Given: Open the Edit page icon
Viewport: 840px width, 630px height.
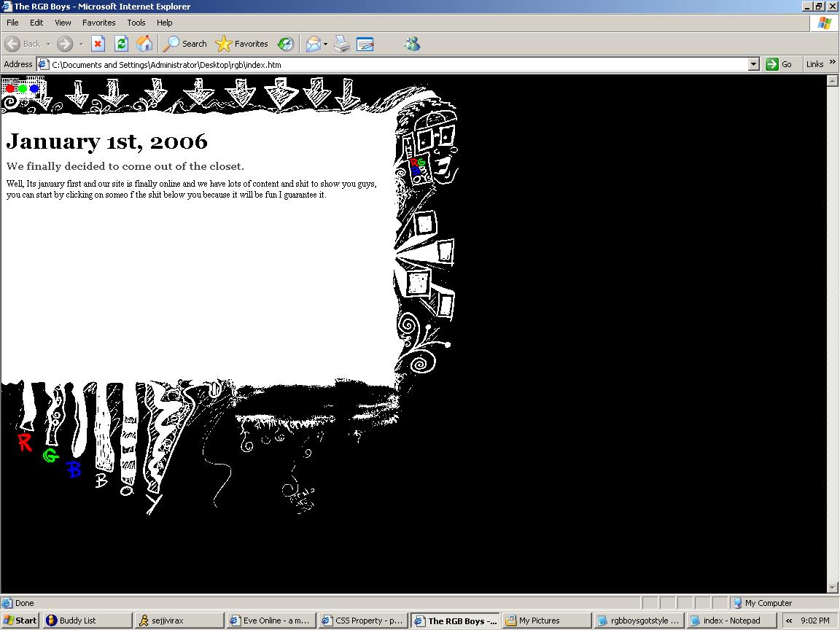Looking at the screenshot, I should pyautogui.click(x=365, y=44).
